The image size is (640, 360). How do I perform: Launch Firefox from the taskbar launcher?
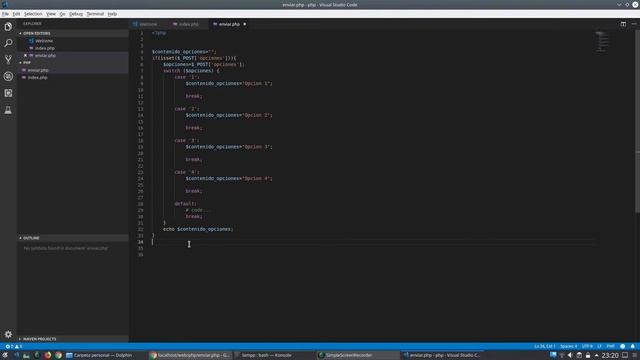click(48, 356)
